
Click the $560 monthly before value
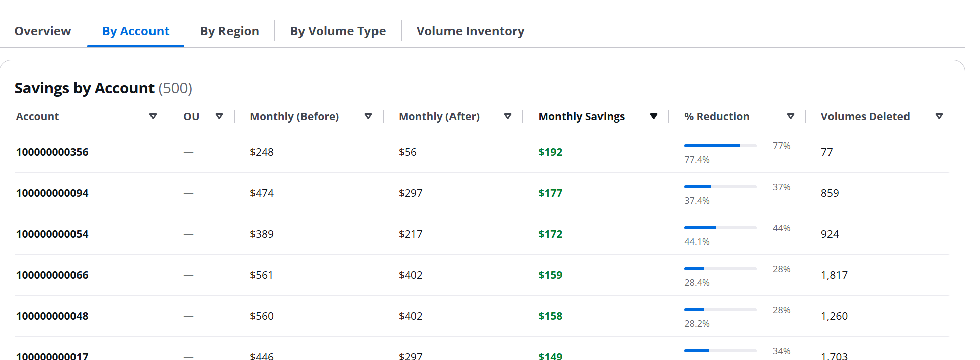[x=262, y=316]
